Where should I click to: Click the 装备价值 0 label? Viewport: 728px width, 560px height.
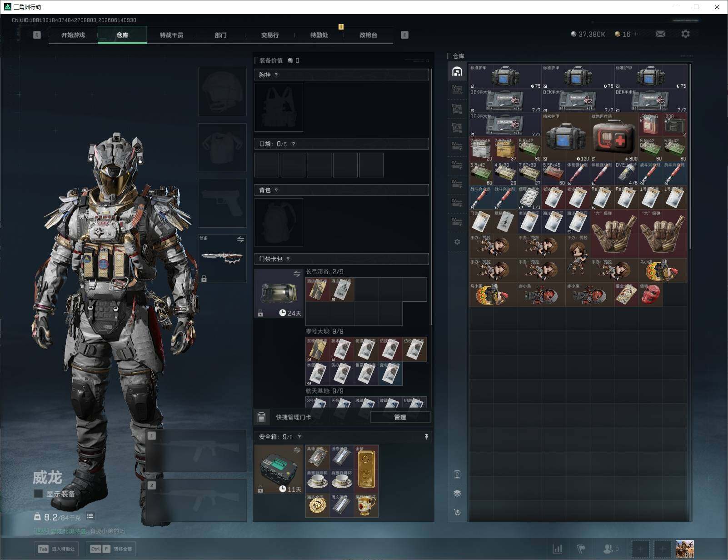[279, 60]
